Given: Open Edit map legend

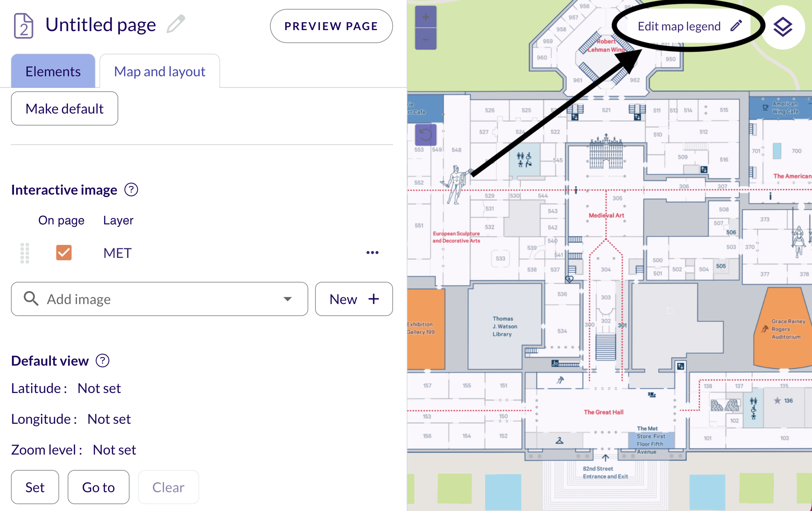Looking at the screenshot, I should pyautogui.click(x=689, y=26).
